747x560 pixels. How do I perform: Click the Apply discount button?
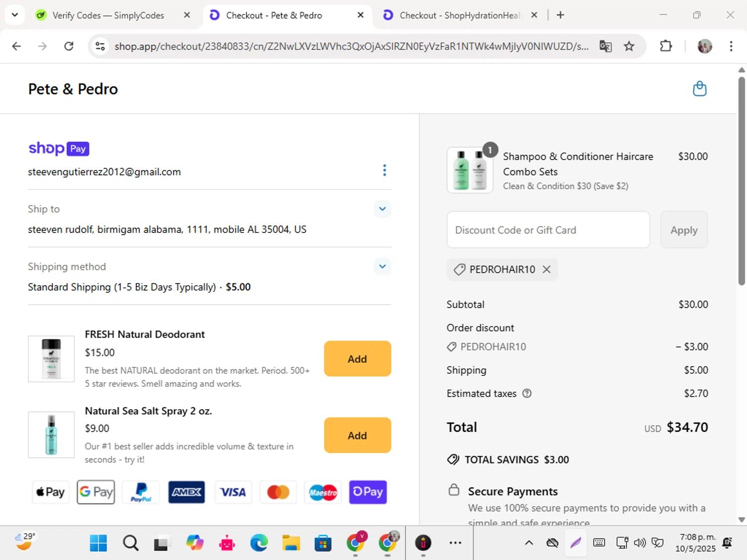pyautogui.click(x=684, y=230)
